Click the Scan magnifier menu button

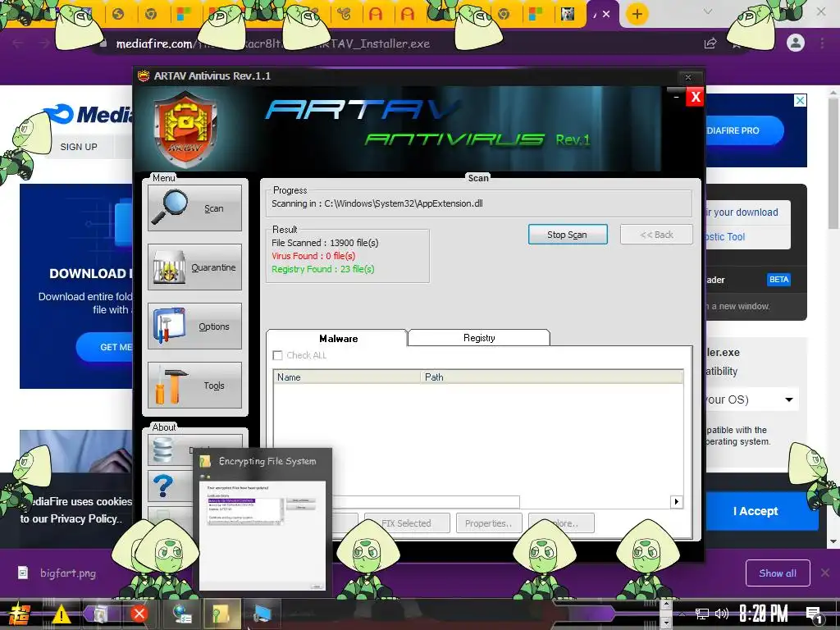point(194,208)
